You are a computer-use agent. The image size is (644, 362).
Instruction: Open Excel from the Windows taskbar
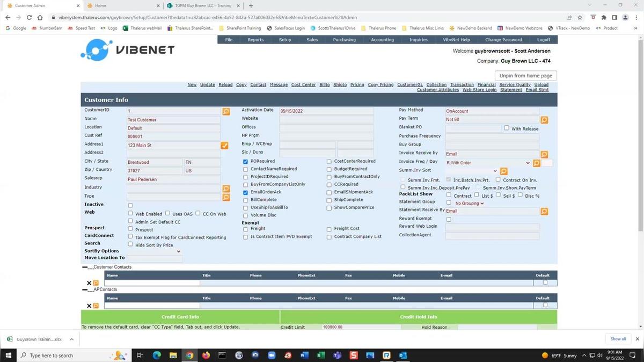(320, 356)
